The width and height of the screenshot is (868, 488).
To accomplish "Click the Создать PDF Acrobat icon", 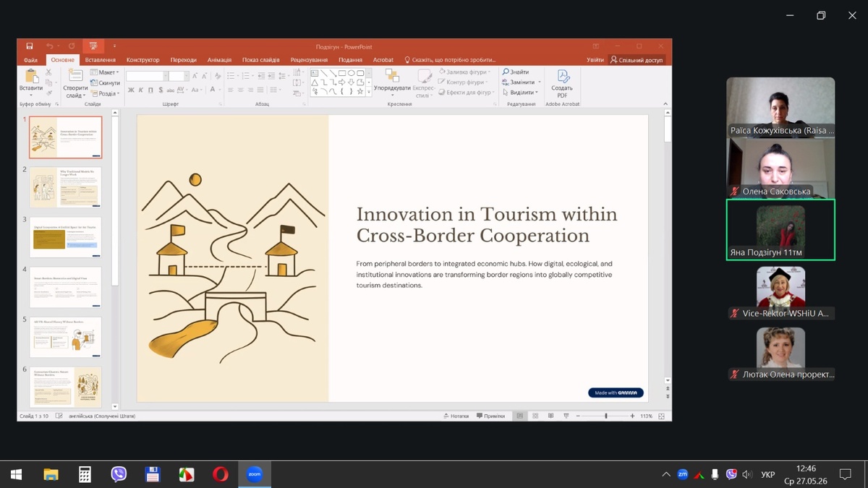I will coord(562,83).
